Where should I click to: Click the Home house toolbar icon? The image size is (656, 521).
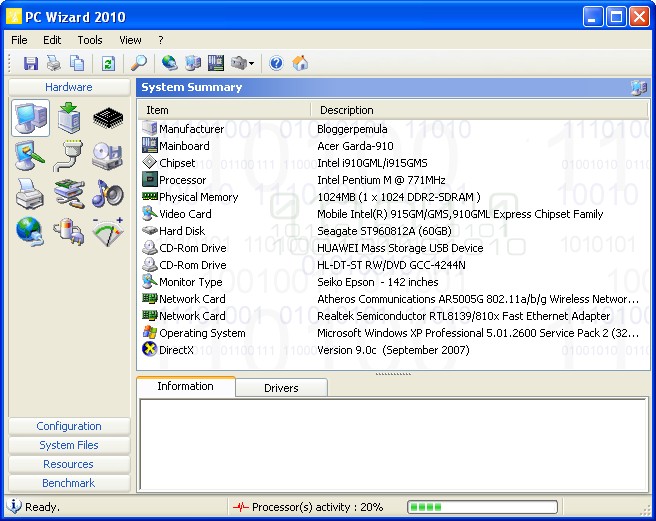pos(300,64)
